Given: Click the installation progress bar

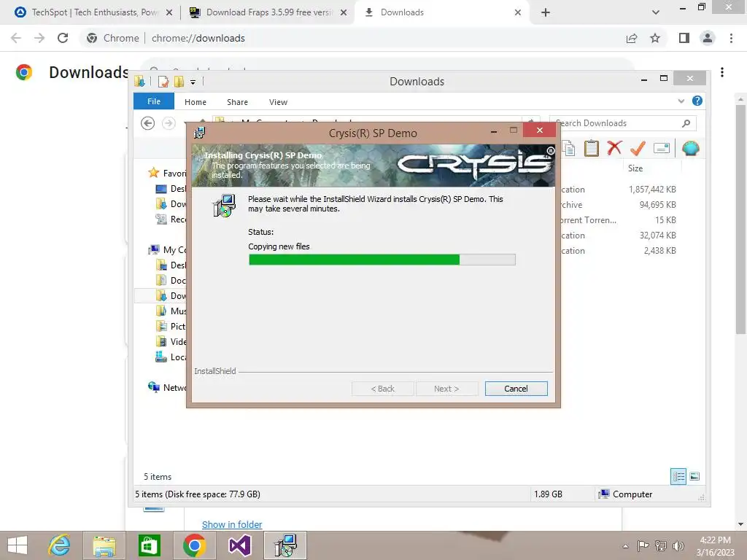Looking at the screenshot, I should pos(382,260).
